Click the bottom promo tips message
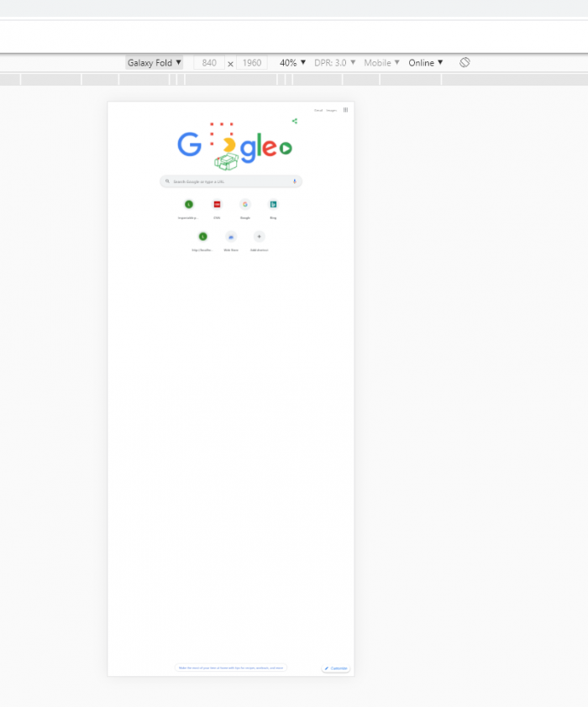Image resolution: width=588 pixels, height=707 pixels. point(231,668)
